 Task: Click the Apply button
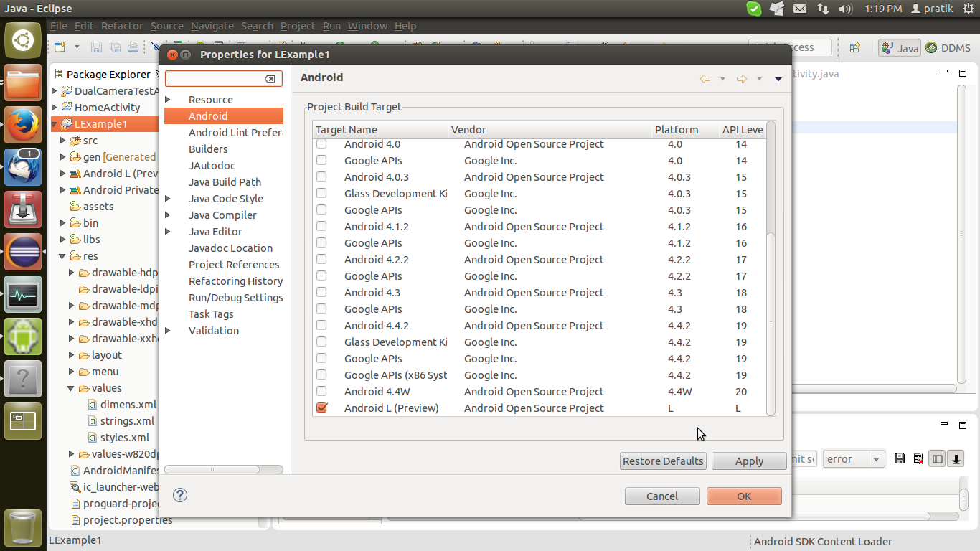tap(749, 461)
